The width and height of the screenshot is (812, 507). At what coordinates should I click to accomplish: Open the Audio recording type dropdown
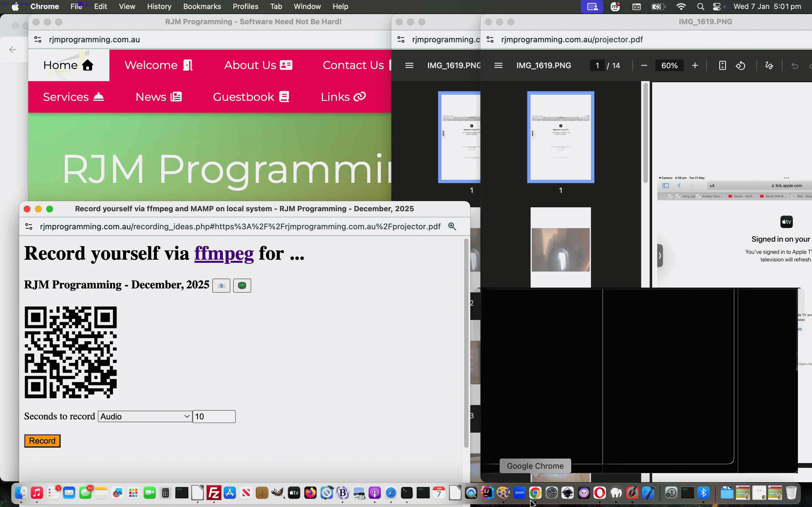click(x=144, y=417)
